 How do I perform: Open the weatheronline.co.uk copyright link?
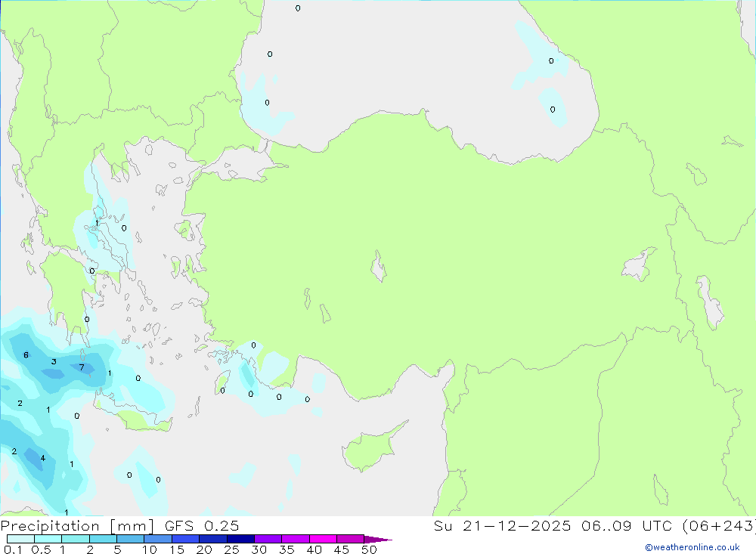(x=692, y=547)
